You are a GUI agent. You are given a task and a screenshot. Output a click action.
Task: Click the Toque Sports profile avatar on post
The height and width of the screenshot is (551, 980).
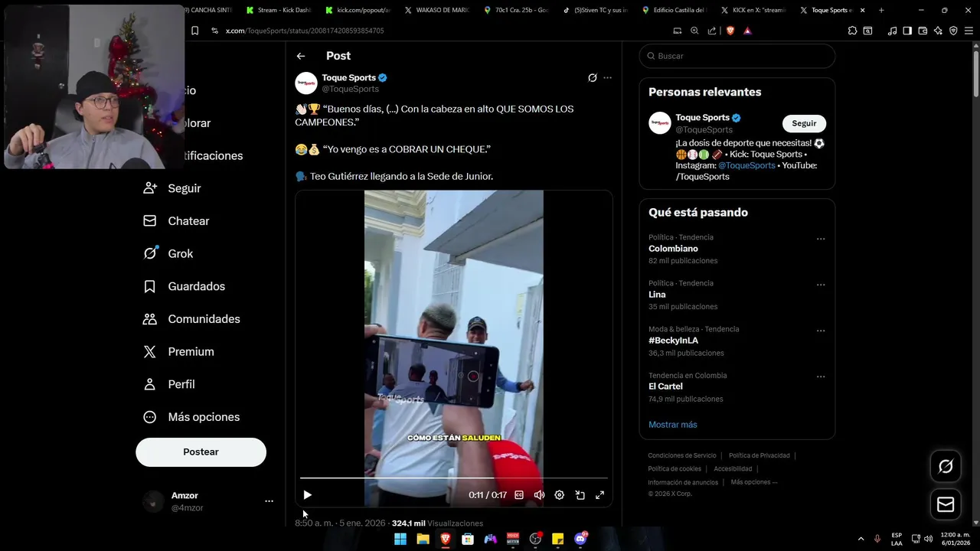306,83
